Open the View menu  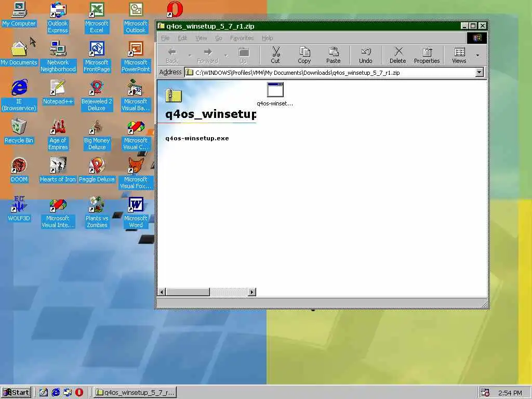click(x=201, y=38)
